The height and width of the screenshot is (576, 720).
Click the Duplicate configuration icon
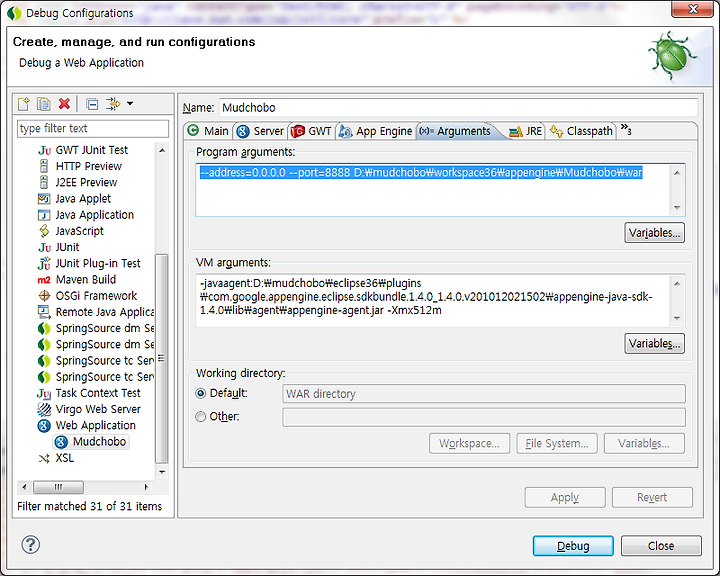(44, 104)
